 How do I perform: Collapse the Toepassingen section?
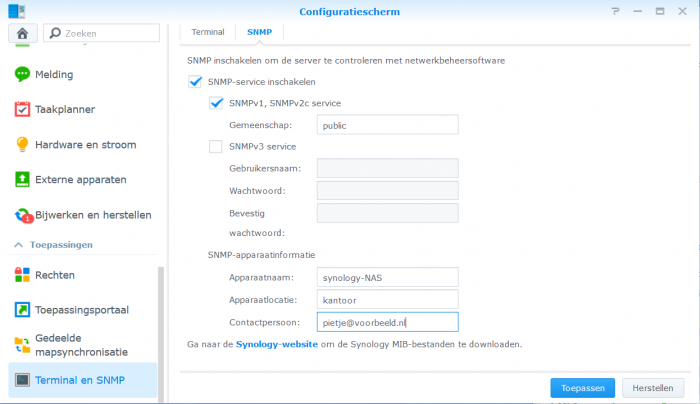(17, 244)
